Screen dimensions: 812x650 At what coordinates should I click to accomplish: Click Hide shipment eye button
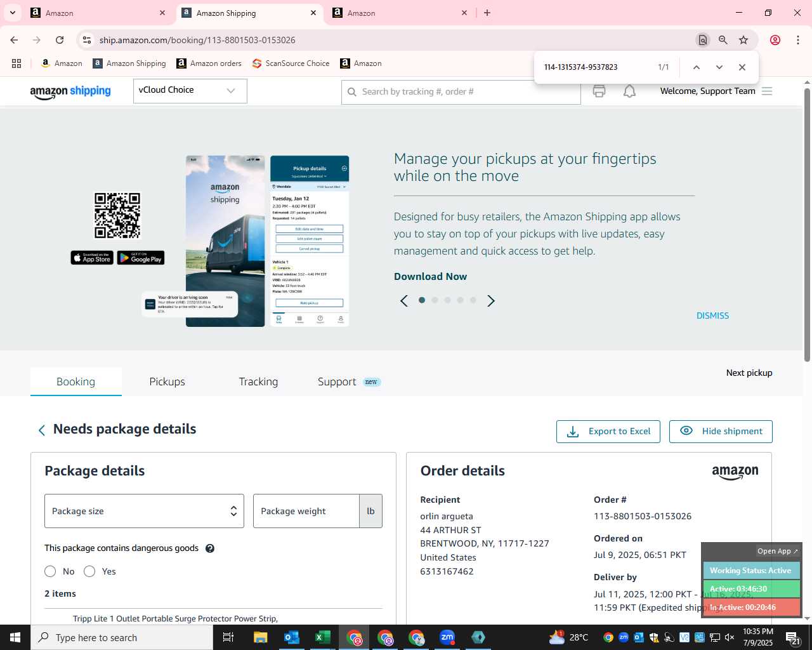[721, 432]
